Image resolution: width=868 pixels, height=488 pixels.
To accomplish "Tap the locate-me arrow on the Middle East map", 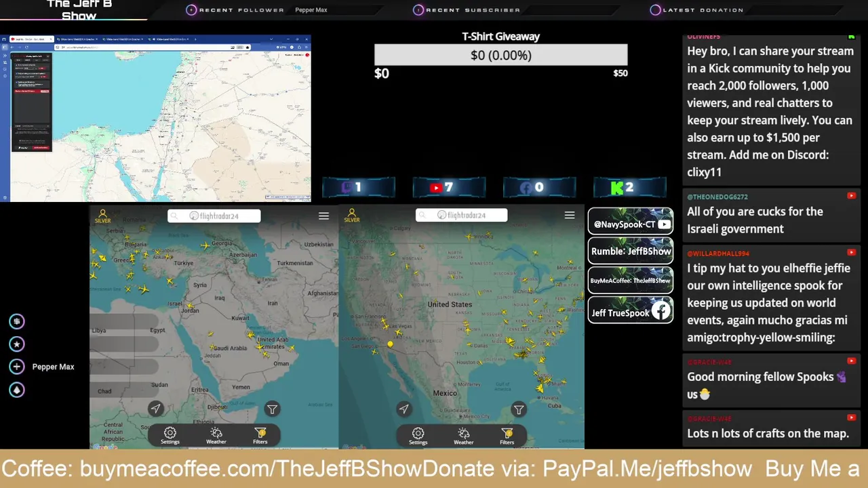I will click(156, 408).
